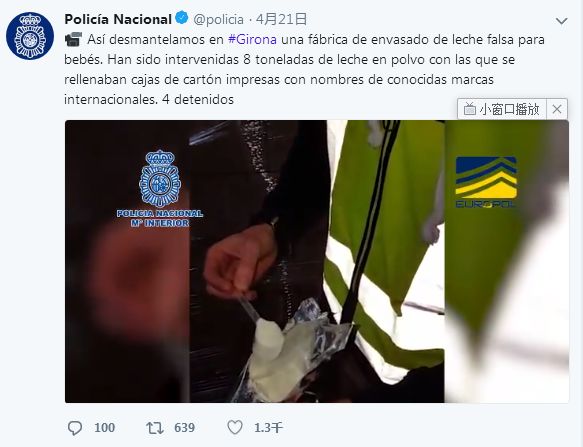The width and height of the screenshot is (583, 447).
Task: View the 639 retweets count
Action: 184,428
